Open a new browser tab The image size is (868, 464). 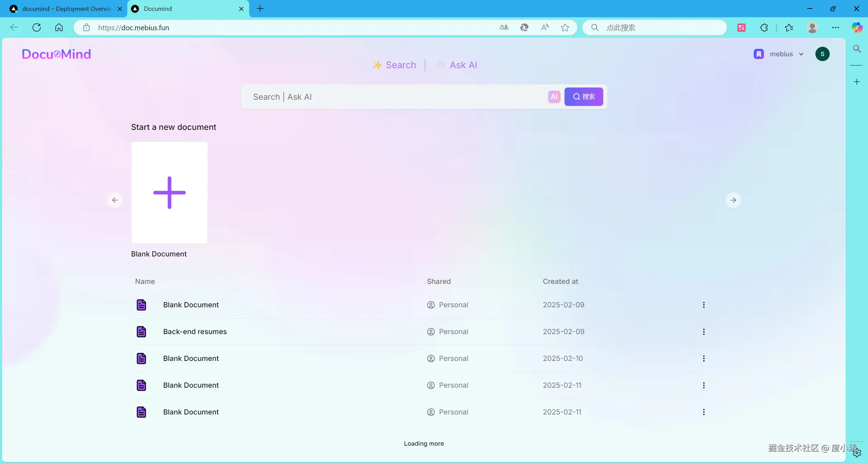[260, 9]
